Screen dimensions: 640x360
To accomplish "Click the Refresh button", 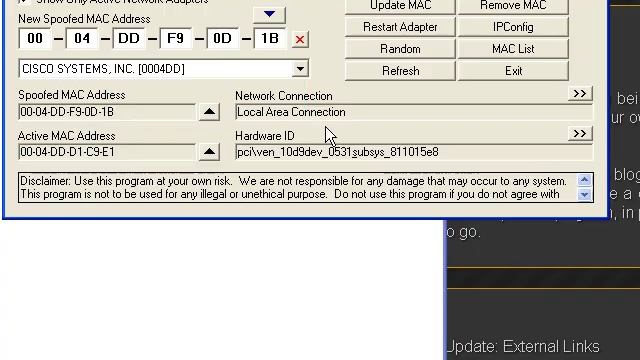I will pos(400,71).
